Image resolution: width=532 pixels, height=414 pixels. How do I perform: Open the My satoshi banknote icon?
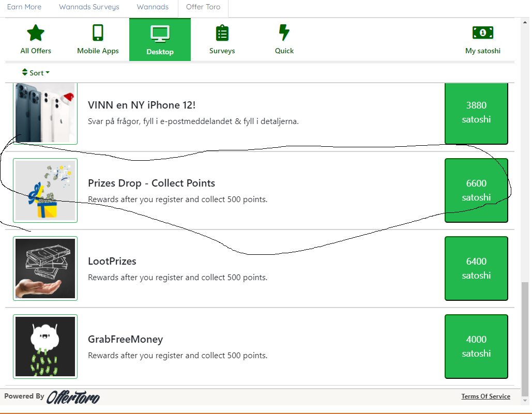tap(483, 33)
